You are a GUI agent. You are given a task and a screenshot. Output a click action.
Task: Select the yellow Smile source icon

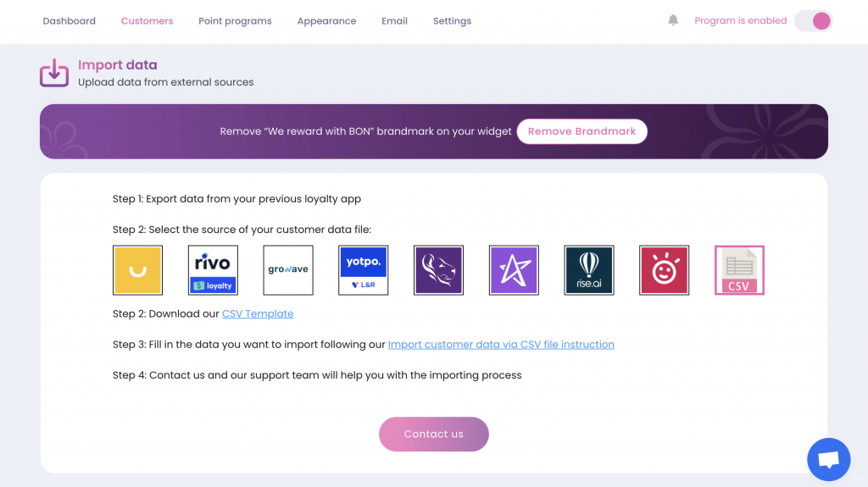coord(138,270)
